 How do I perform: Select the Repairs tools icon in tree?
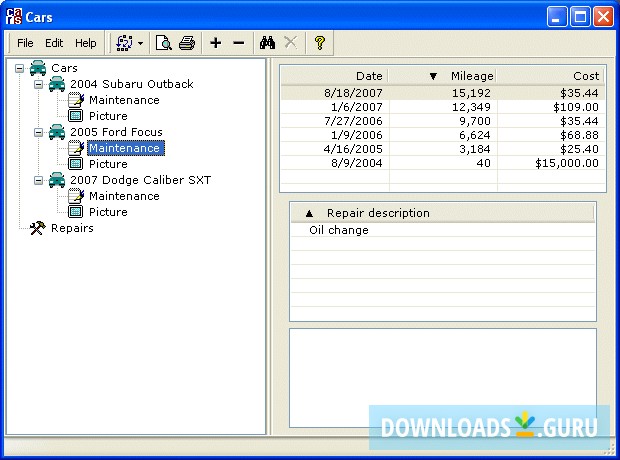point(38,228)
